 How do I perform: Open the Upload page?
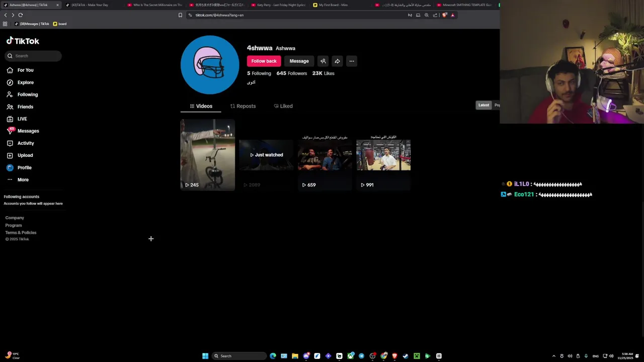point(20,155)
